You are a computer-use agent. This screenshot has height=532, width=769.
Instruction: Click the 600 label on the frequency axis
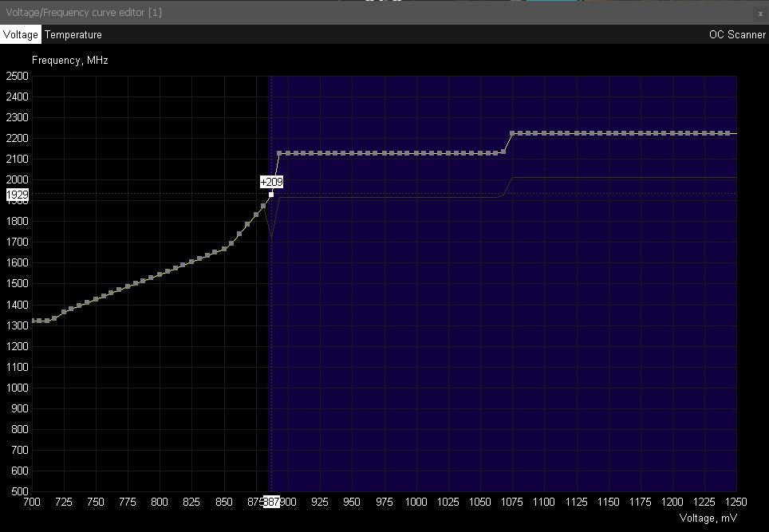tap(21, 471)
